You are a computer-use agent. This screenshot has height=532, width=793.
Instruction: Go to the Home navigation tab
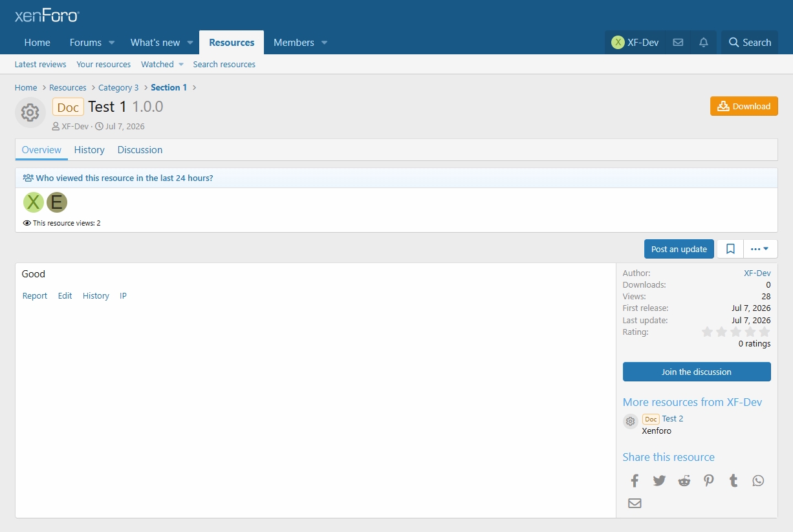(37, 42)
